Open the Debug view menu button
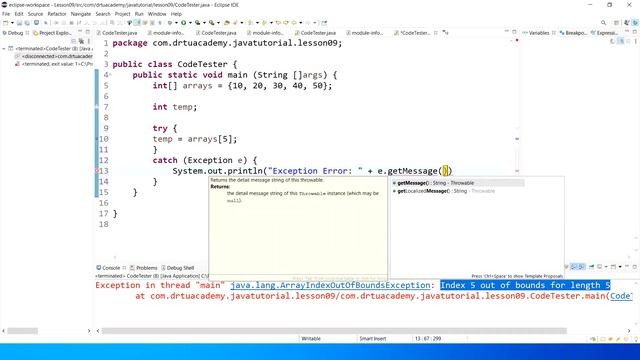 [89, 41]
